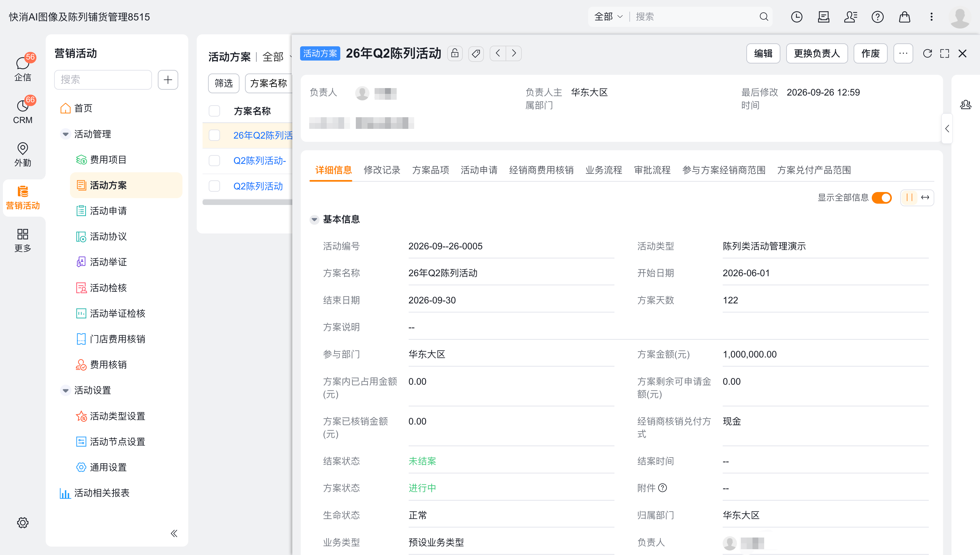Click the history clock icon in top bar
Screen dimensions: 980x555
click(x=797, y=17)
